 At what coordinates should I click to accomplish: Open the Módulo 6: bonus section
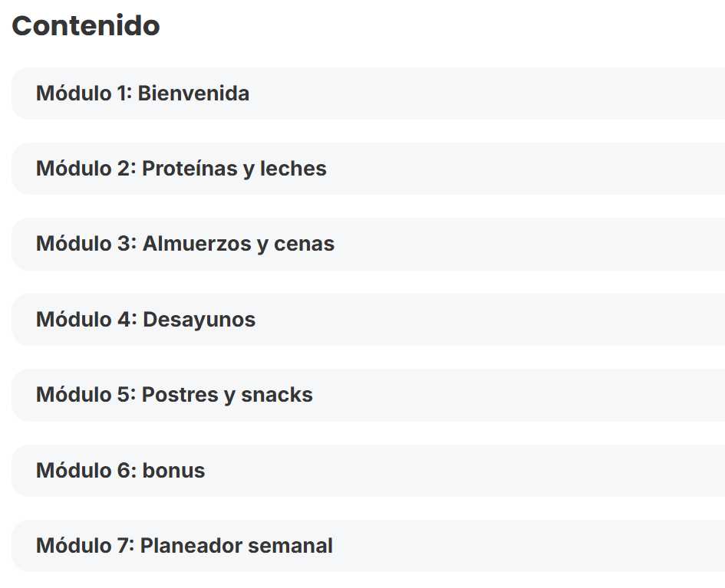[120, 470]
